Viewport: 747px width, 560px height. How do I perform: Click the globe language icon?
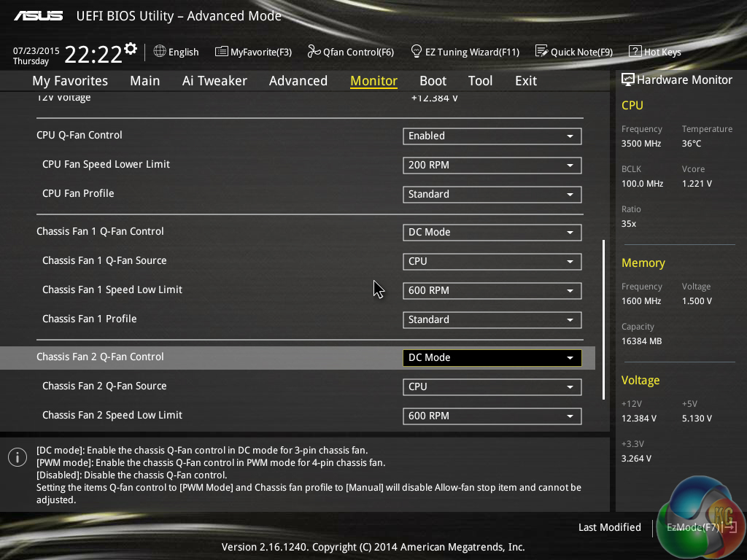(160, 52)
